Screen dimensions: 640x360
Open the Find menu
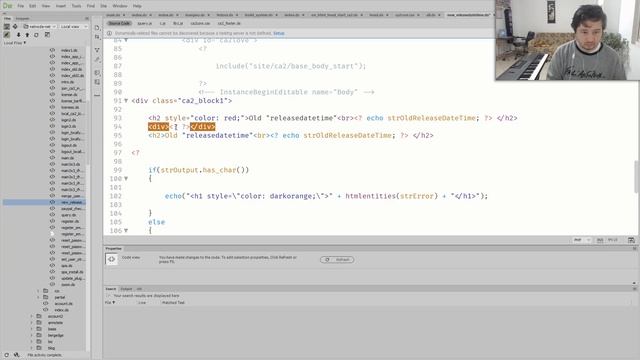pyautogui.click(x=91, y=6)
